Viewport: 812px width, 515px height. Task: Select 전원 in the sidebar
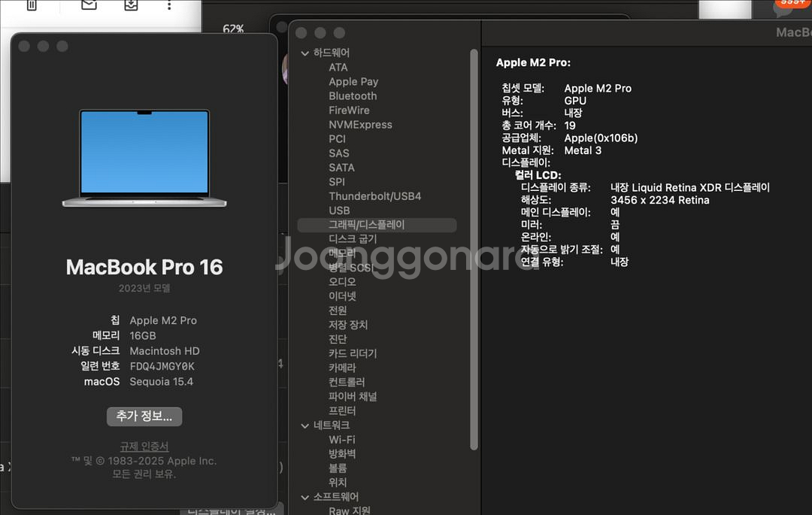338,311
